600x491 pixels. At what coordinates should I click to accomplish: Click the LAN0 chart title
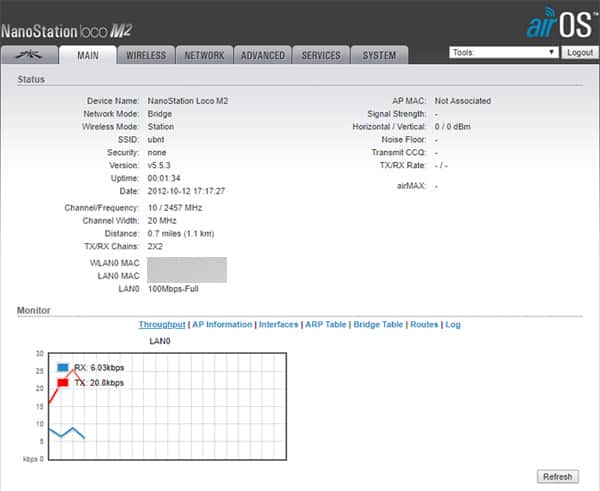(160, 341)
